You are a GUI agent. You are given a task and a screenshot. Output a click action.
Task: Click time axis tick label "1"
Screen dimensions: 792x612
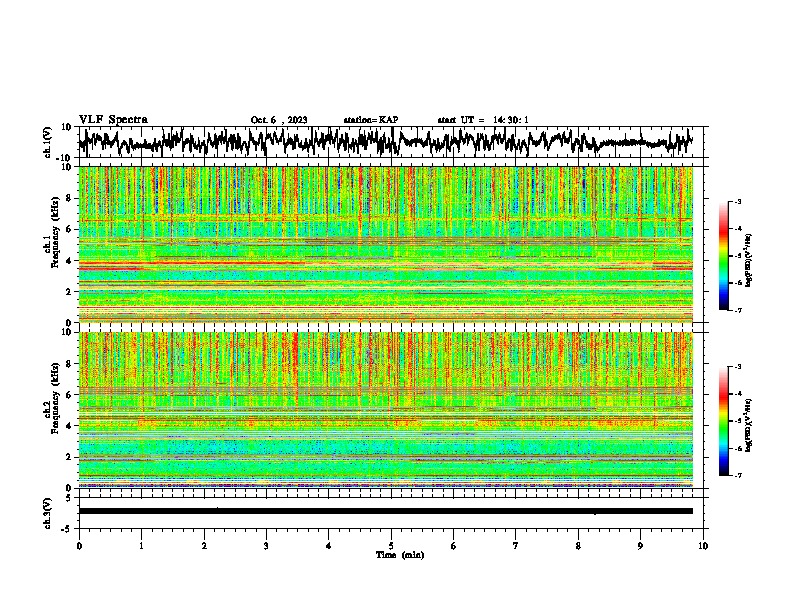pos(141,546)
